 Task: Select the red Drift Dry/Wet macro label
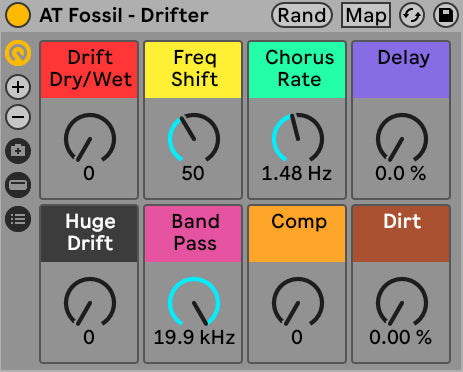[89, 70]
